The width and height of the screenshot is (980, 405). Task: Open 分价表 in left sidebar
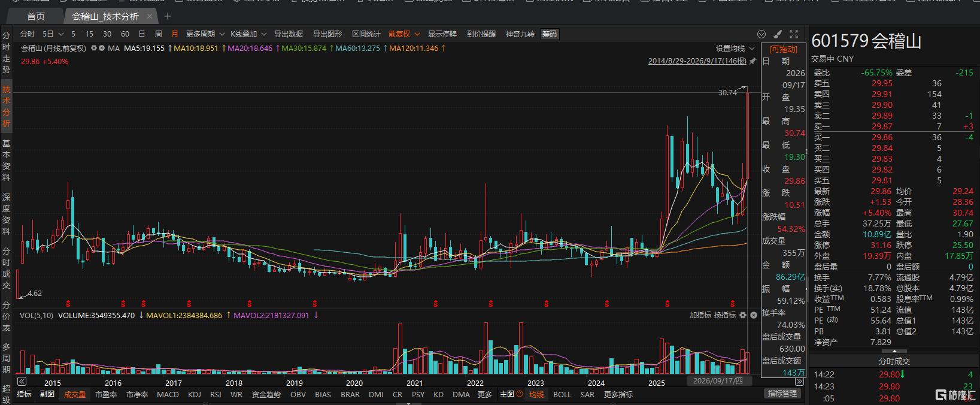click(6, 316)
